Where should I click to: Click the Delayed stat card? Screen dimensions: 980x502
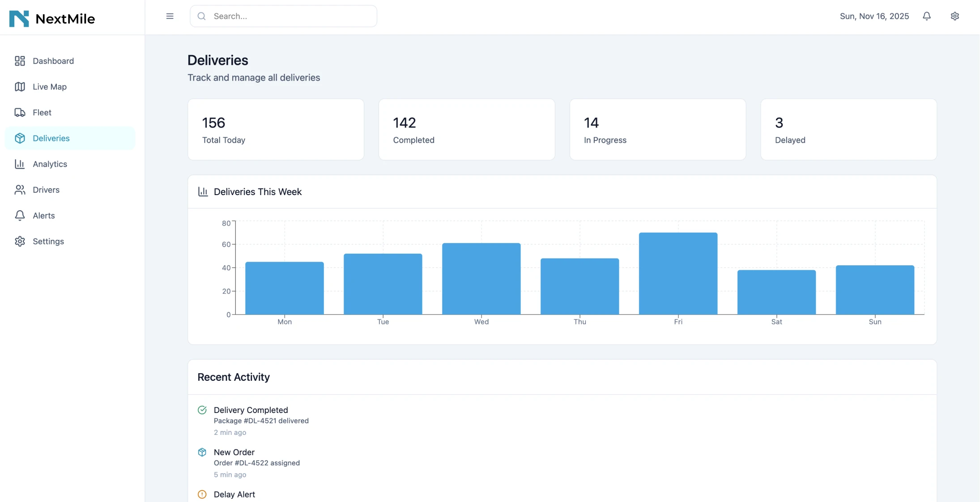click(x=848, y=130)
